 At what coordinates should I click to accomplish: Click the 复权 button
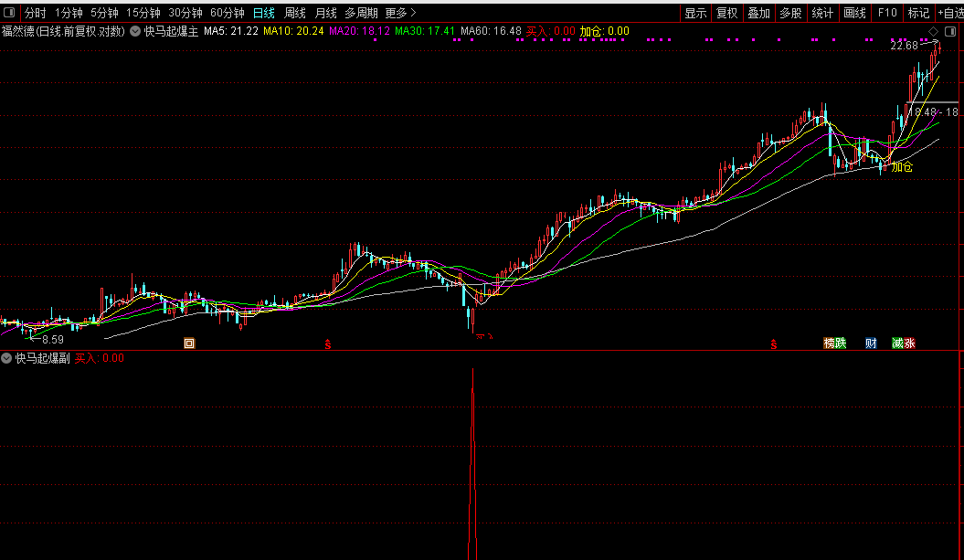click(x=726, y=13)
